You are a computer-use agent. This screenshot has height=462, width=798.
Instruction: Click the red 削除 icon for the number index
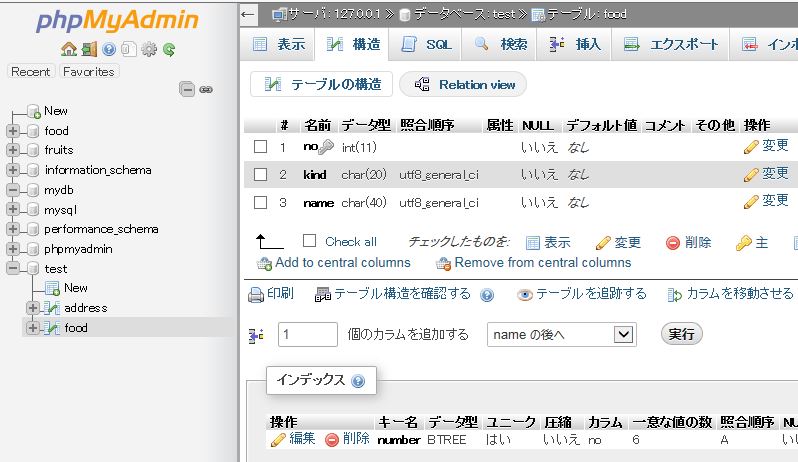coord(331,439)
